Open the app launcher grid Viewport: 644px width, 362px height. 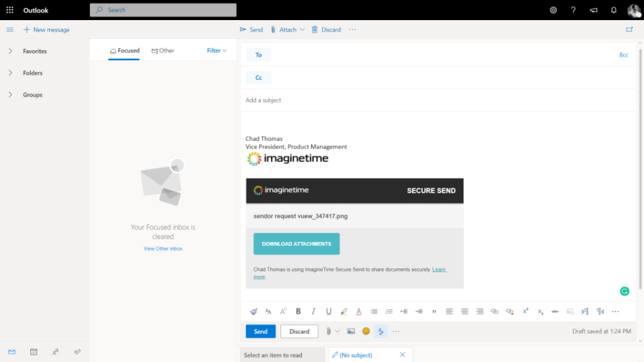(10, 10)
